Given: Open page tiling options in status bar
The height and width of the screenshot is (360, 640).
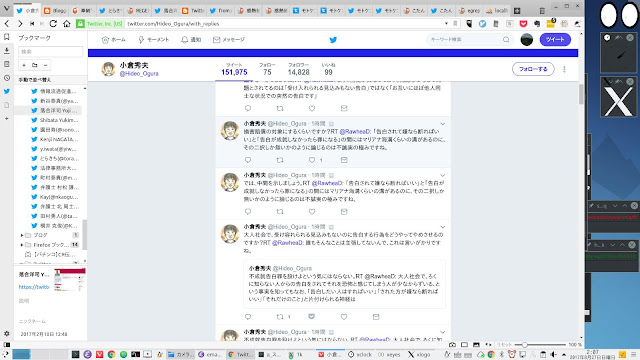Looking at the screenshot, I should tap(464, 344).
